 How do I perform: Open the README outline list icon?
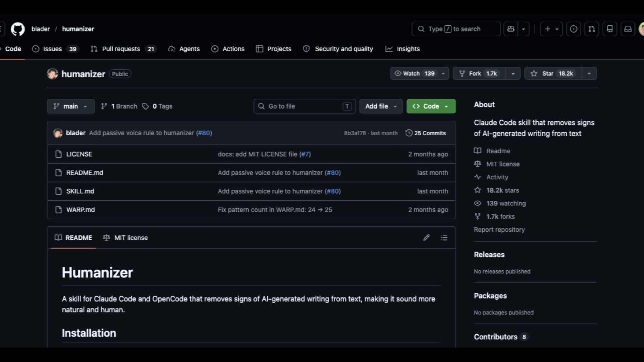pos(444,238)
